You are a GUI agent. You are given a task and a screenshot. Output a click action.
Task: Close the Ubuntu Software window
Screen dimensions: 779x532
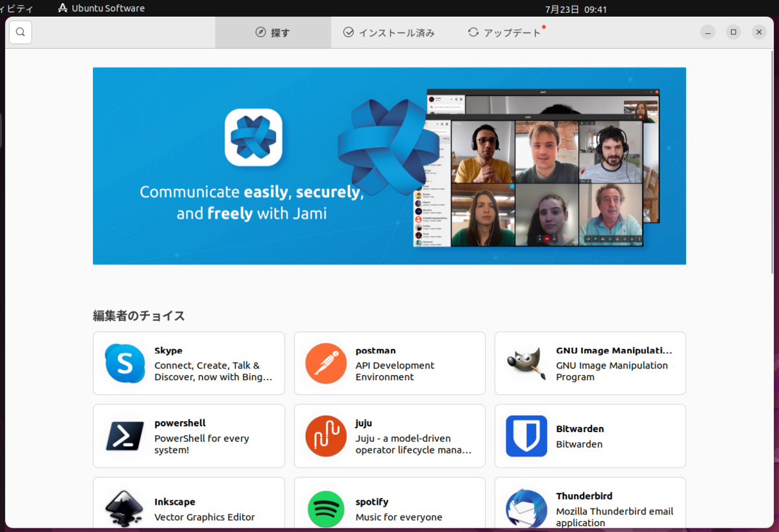759,32
